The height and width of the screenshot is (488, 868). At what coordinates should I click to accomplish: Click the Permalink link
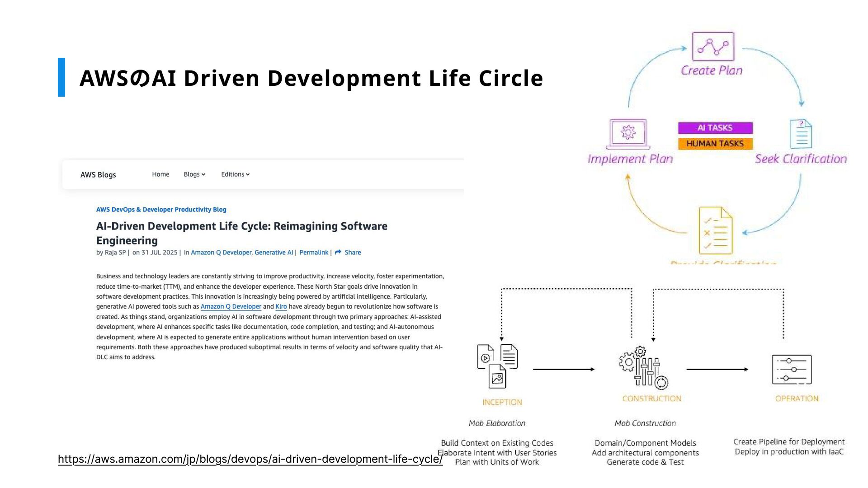pos(314,253)
